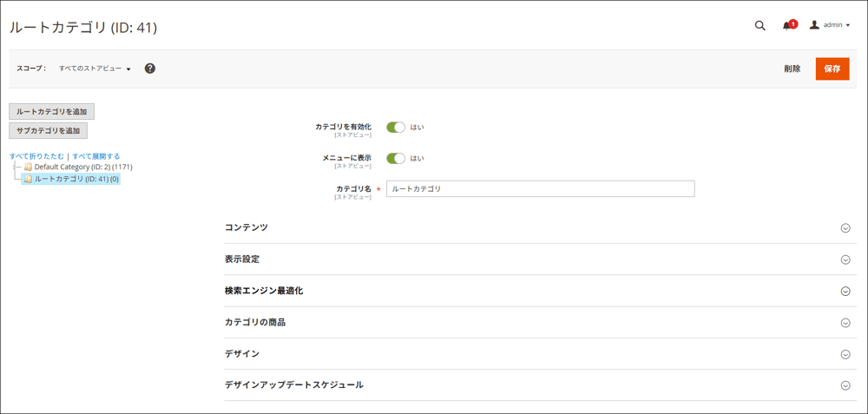Viewport: 868px width, 414px height.
Task: Click the page title ルートカテゴリ (ID: 41)
Action: tap(83, 28)
